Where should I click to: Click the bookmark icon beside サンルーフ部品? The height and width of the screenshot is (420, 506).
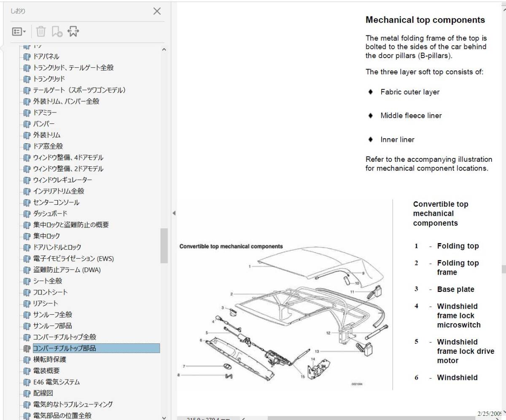click(x=27, y=326)
